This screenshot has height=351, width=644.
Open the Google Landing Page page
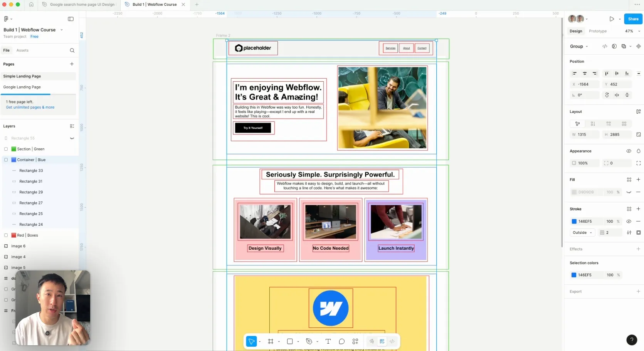(x=22, y=87)
